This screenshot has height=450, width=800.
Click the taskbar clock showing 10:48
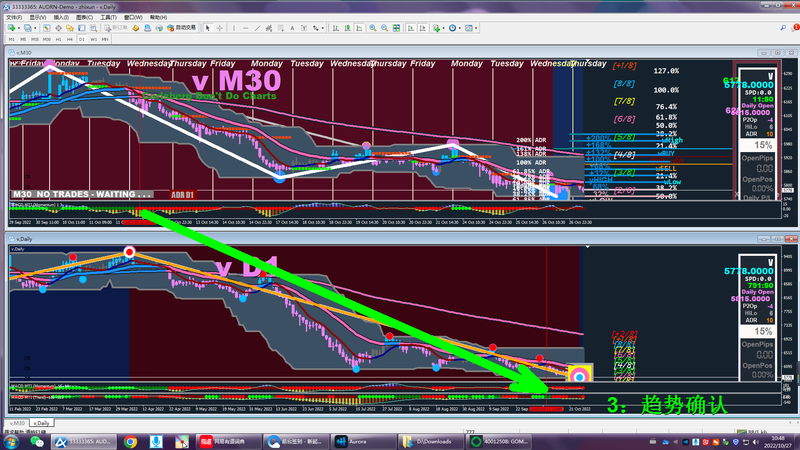pyautogui.click(x=778, y=441)
